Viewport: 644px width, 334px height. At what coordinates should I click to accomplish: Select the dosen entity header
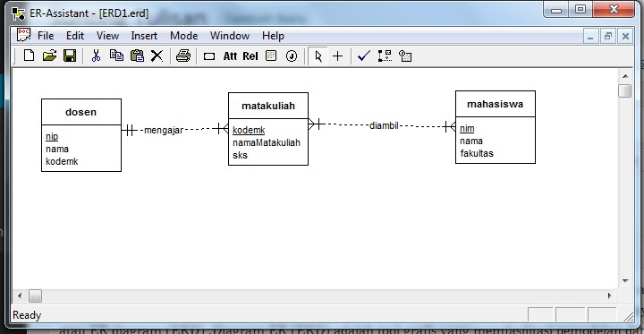pyautogui.click(x=81, y=112)
